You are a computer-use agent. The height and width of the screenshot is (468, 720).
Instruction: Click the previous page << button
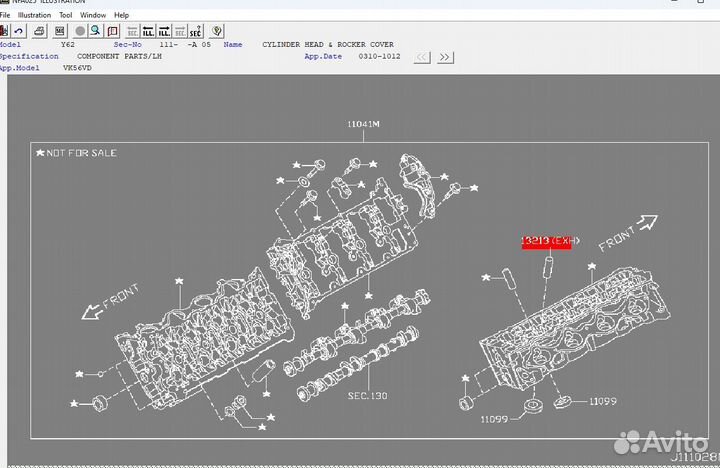click(x=422, y=57)
